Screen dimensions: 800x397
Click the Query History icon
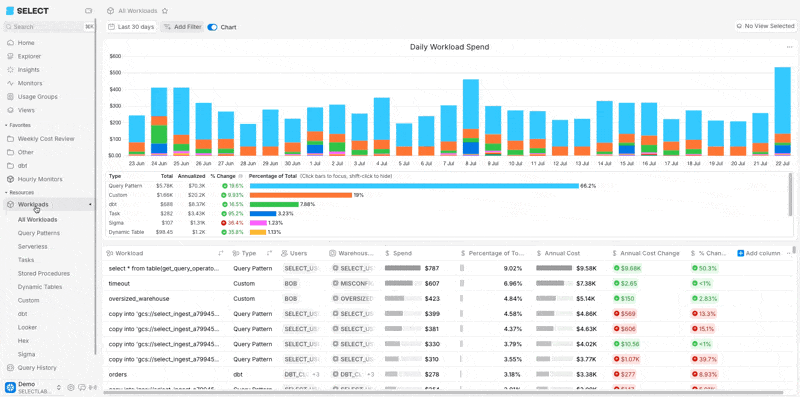point(10,367)
